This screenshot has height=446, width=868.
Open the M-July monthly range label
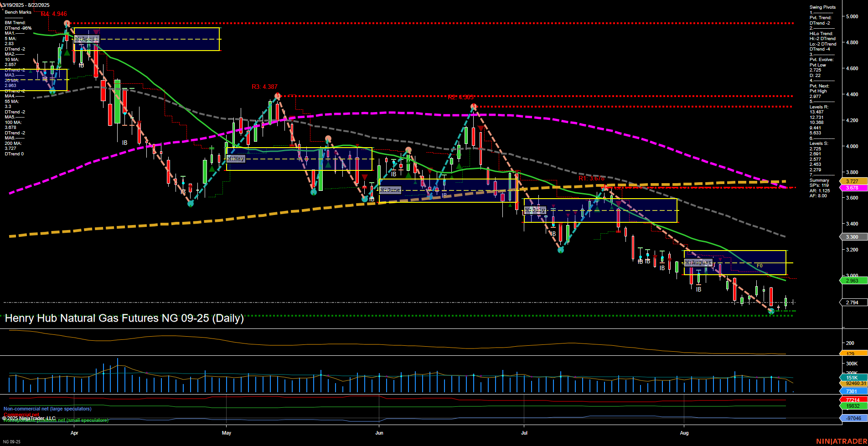point(534,210)
